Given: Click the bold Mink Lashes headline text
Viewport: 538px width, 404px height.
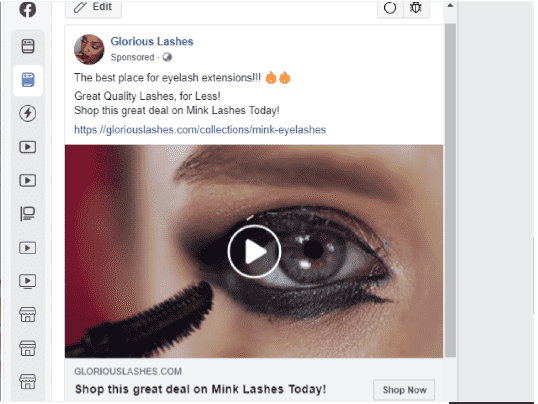Looking at the screenshot, I should pyautogui.click(x=200, y=389).
